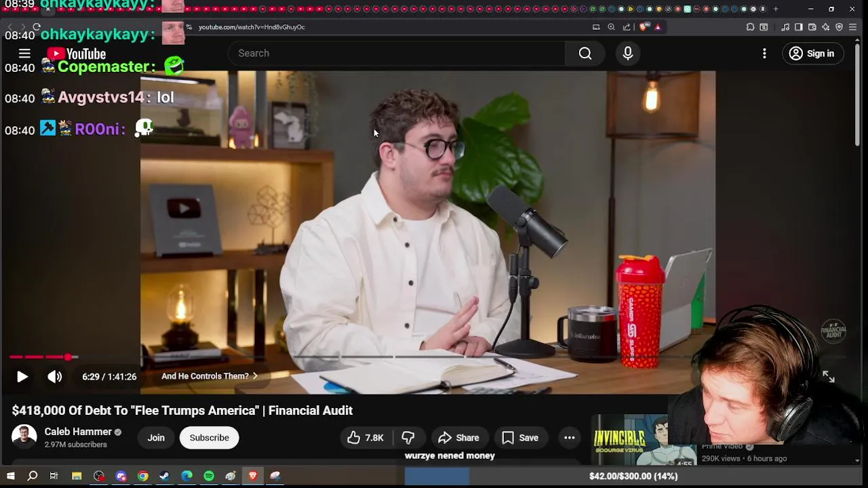This screenshot has width=868, height=488.
Task: Dislike the video
Action: pos(408,438)
